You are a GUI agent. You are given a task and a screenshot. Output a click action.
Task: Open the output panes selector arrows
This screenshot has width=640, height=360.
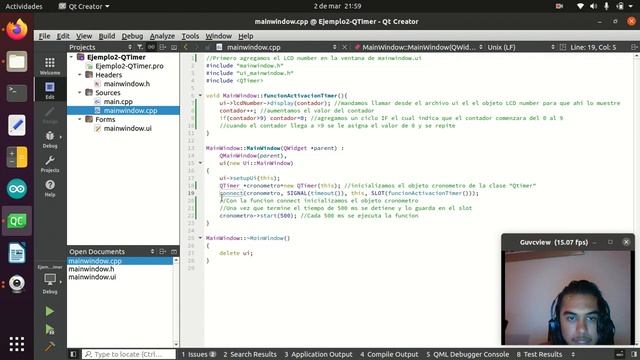pyautogui.click(x=573, y=354)
